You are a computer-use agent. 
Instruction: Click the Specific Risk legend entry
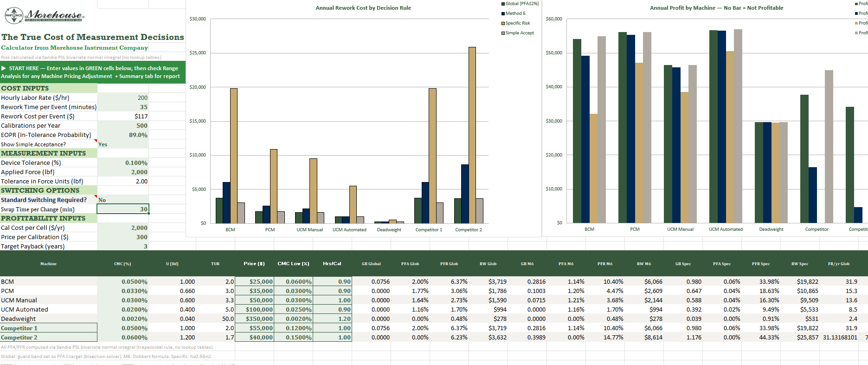pos(515,23)
